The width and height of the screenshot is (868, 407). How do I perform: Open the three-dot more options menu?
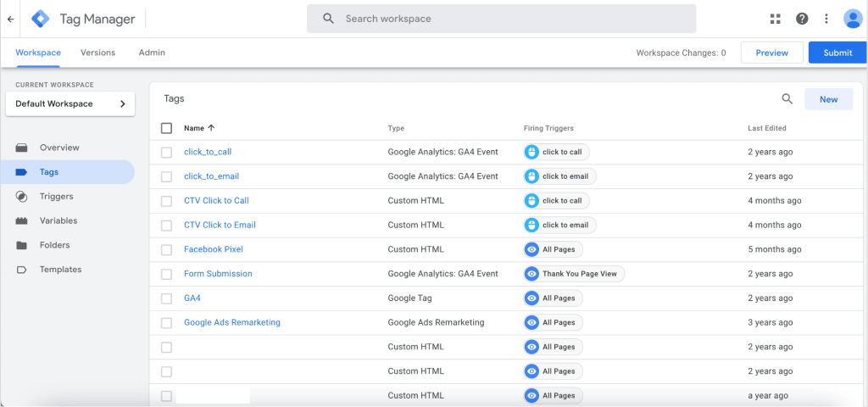826,19
